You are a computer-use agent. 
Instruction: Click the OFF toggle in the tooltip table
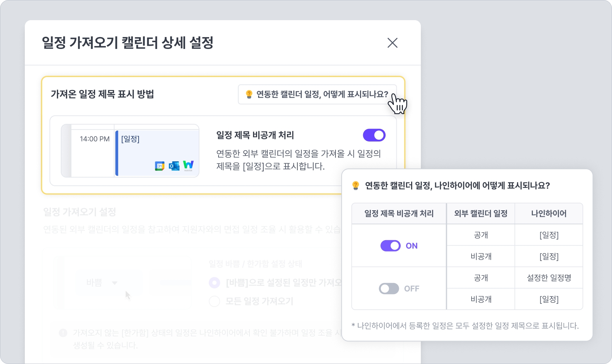click(x=389, y=289)
